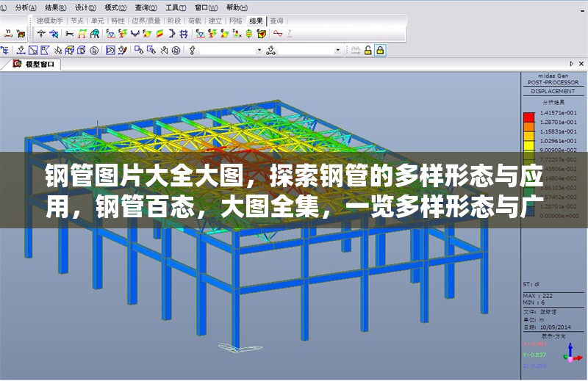Click the XYZ axis orientation triad
The image size is (588, 381).
(x=572, y=353)
